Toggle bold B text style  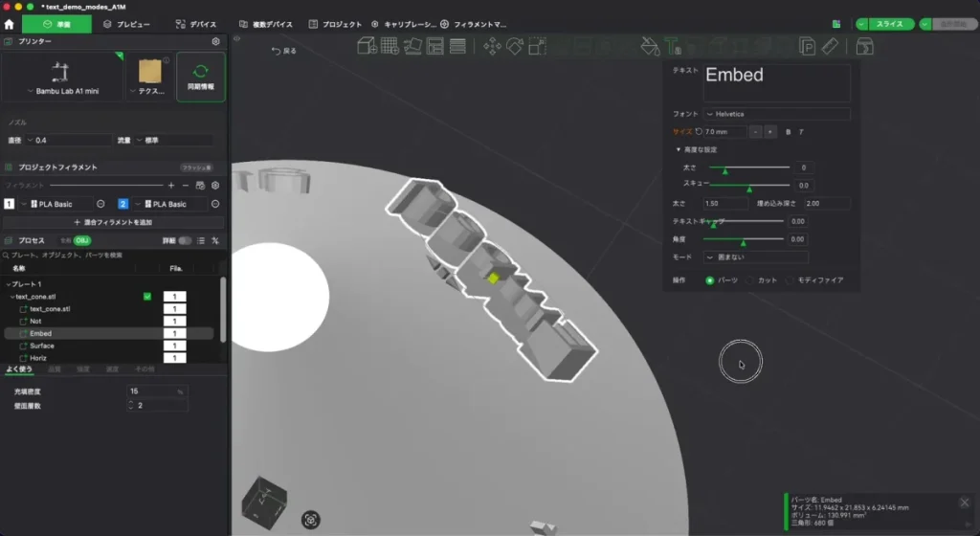789,132
